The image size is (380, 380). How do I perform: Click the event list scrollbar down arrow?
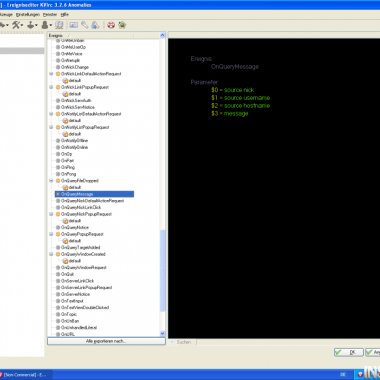[x=163, y=334]
